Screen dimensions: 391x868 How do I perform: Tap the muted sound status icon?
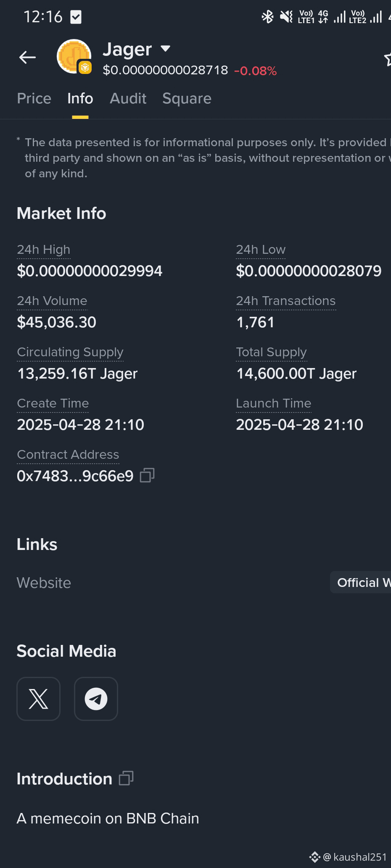[286, 17]
